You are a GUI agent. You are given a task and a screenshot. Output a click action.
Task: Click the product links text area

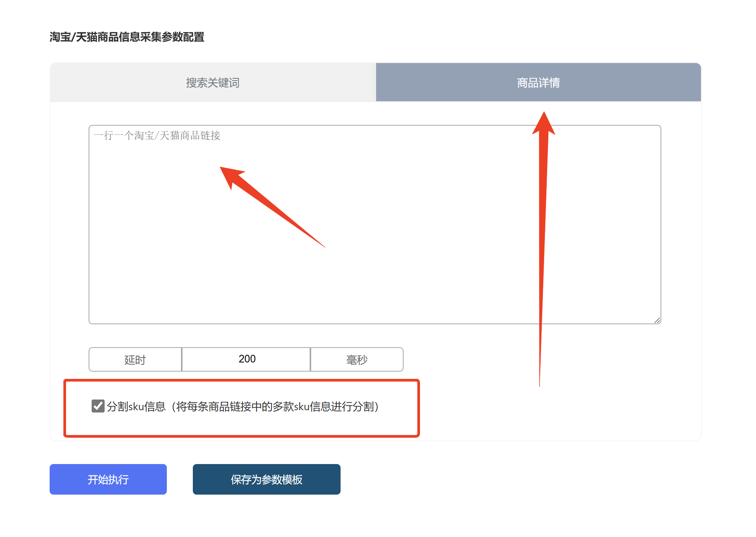click(375, 225)
